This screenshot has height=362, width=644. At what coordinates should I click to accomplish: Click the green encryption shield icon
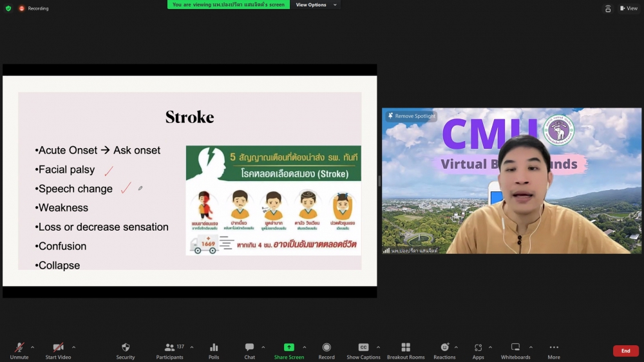click(x=8, y=8)
